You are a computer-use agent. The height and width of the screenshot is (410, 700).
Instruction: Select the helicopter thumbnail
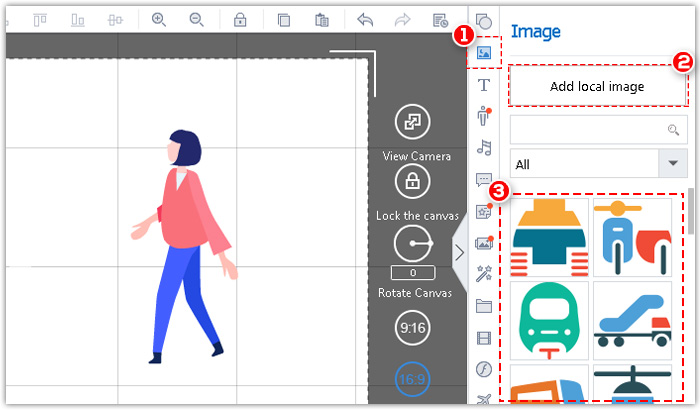point(633,383)
